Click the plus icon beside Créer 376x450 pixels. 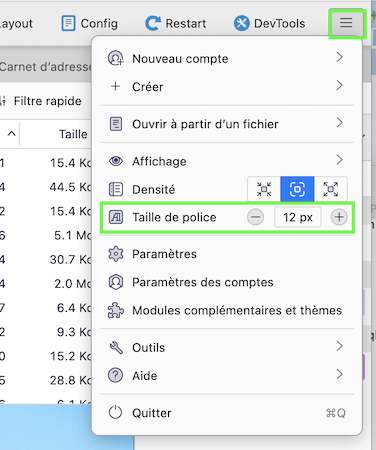(115, 87)
